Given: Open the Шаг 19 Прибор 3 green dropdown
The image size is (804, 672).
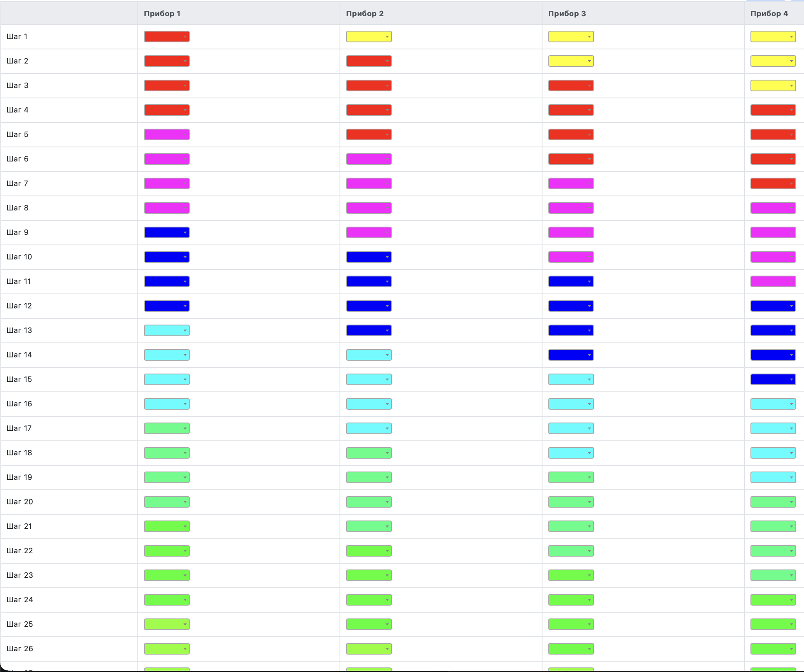Looking at the screenshot, I should click(x=571, y=477).
